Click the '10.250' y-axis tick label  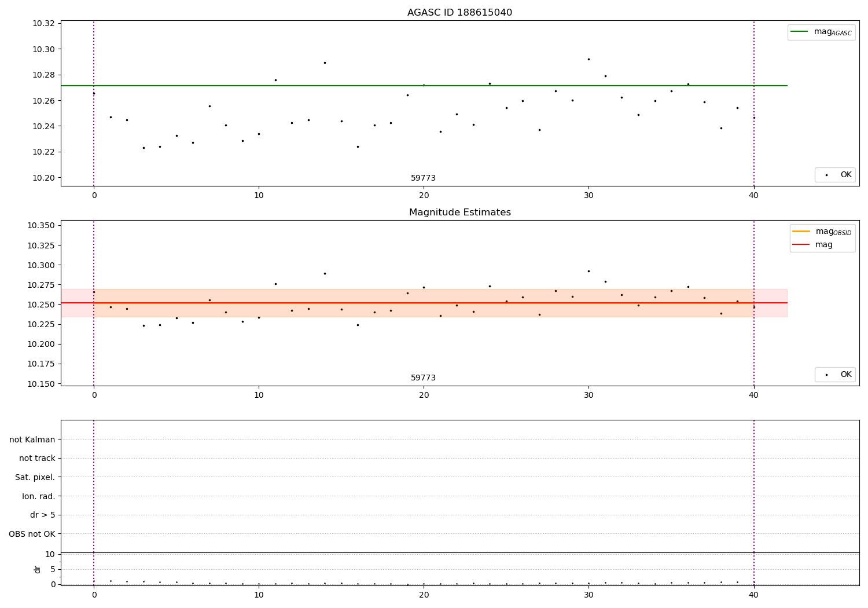point(41,305)
